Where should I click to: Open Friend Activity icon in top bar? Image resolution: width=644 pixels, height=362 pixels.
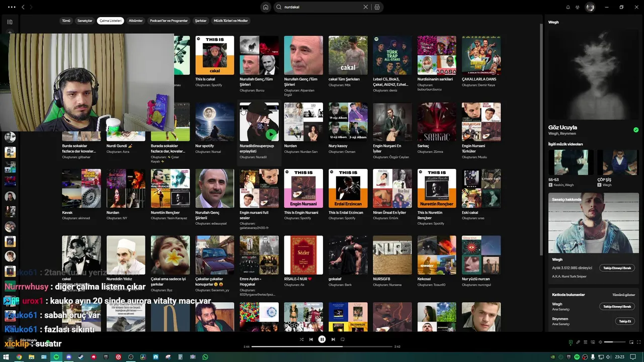tap(578, 7)
